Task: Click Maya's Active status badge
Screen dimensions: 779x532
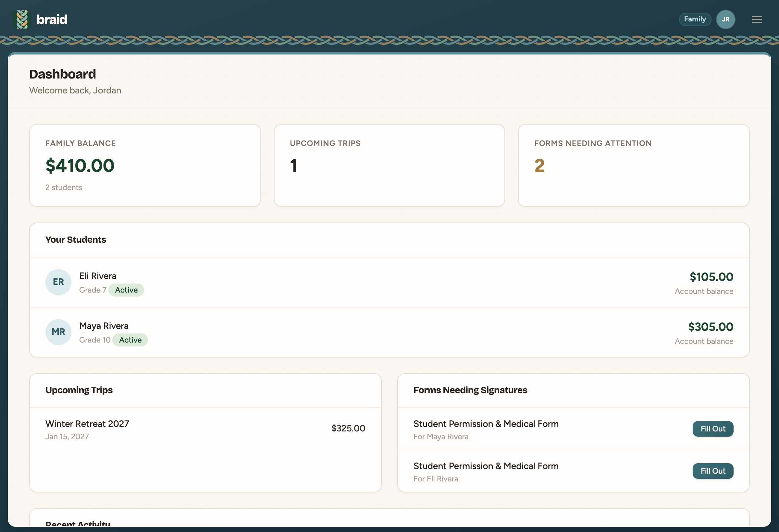Action: coord(130,340)
